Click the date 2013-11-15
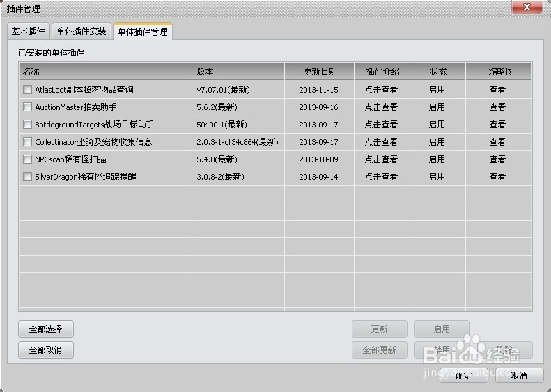The width and height of the screenshot is (551, 392). pyautogui.click(x=319, y=90)
